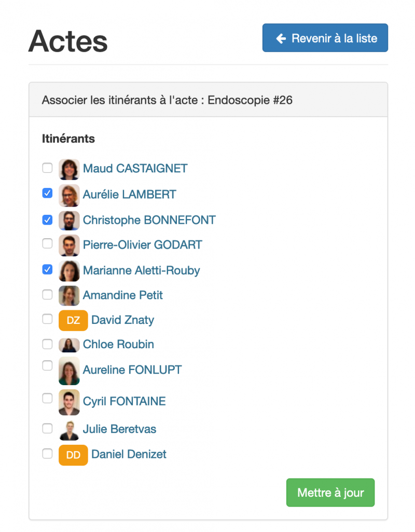The image size is (415, 532).
Task: Click Maud CASTAIGNET's avatar photo
Action: [x=68, y=169]
